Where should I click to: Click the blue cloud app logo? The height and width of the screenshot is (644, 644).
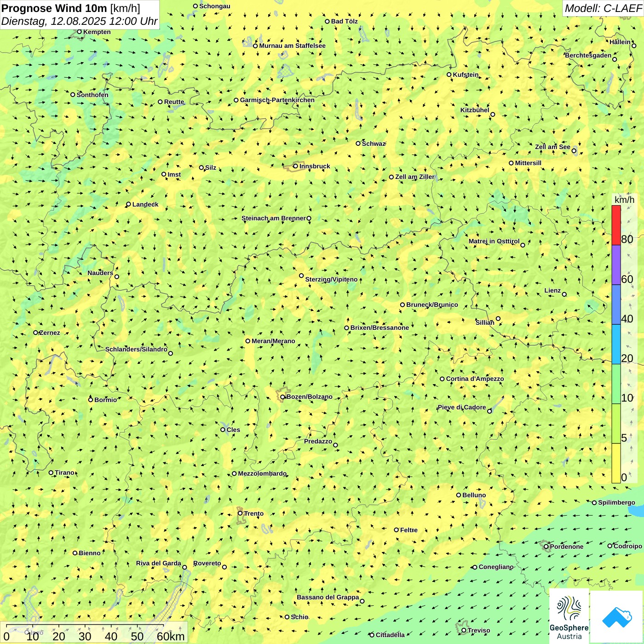coord(617,617)
